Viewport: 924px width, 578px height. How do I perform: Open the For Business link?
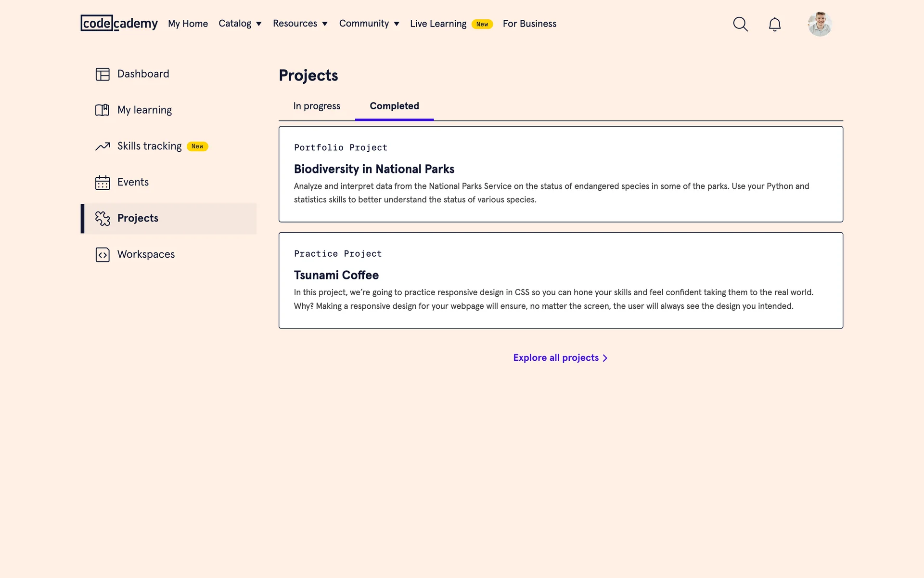point(529,24)
